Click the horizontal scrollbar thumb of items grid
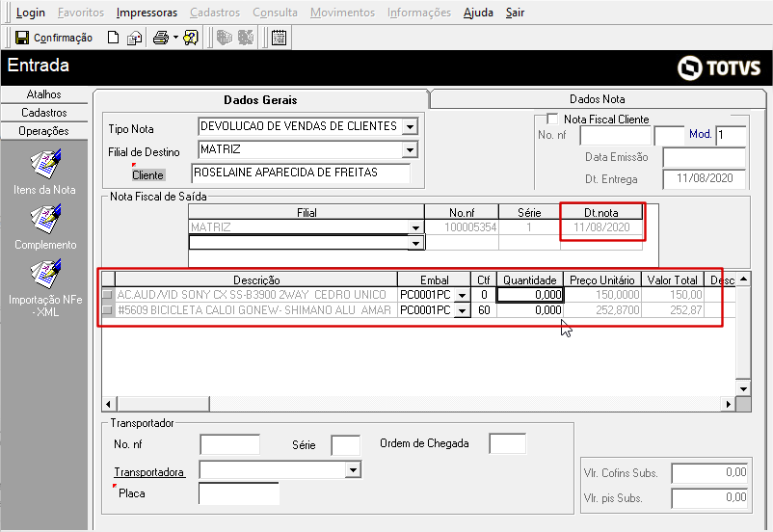Screen dimensions: 773x532 (163, 404)
